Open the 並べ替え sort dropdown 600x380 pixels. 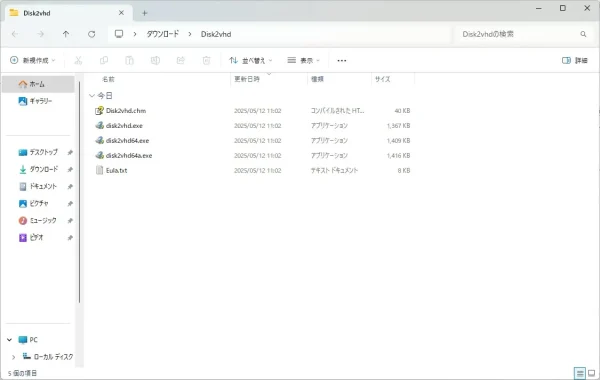tap(251, 60)
